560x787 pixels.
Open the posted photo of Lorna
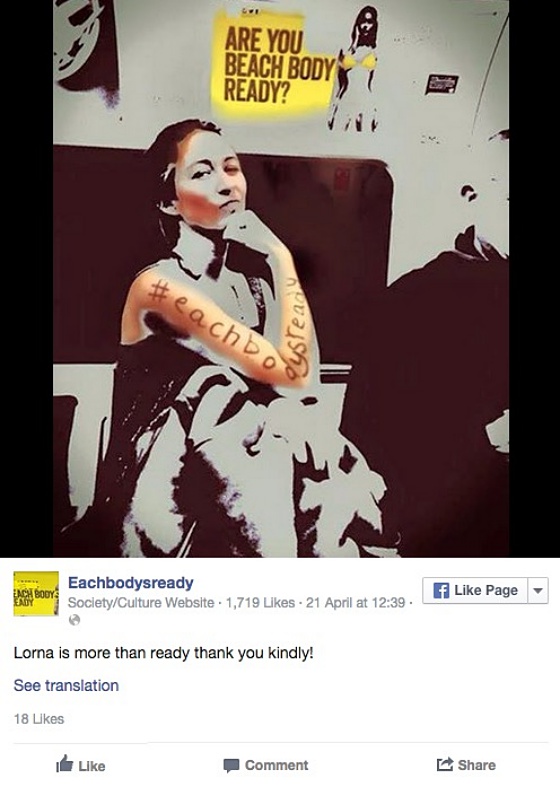[281, 279]
